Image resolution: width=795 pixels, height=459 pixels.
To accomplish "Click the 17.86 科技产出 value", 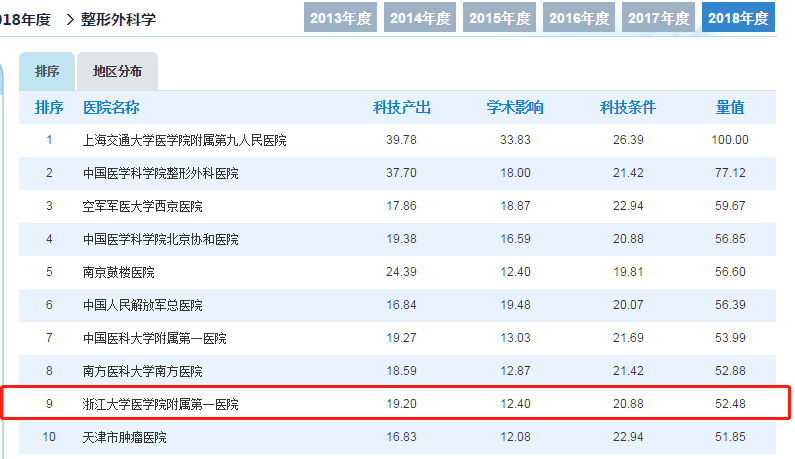I will (x=402, y=206).
